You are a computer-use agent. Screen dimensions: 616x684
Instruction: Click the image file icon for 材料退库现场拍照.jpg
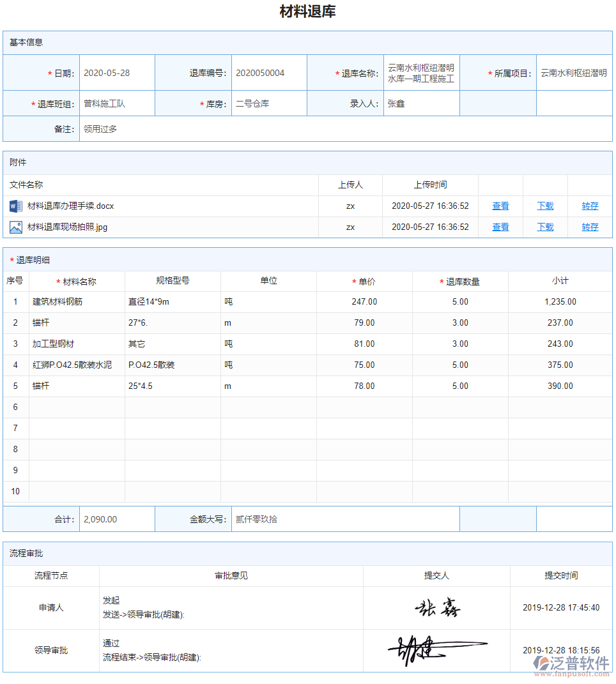pos(16,227)
